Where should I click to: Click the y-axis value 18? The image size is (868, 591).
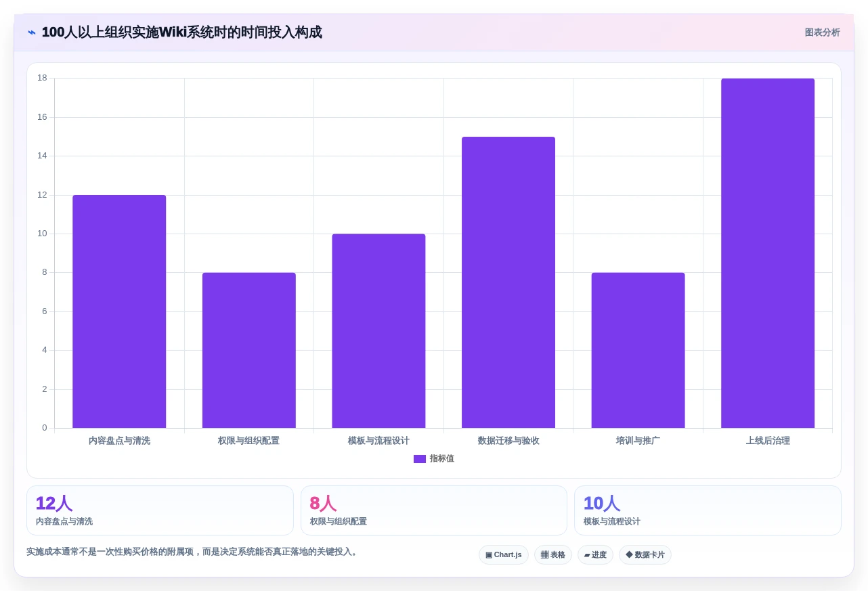pos(42,78)
